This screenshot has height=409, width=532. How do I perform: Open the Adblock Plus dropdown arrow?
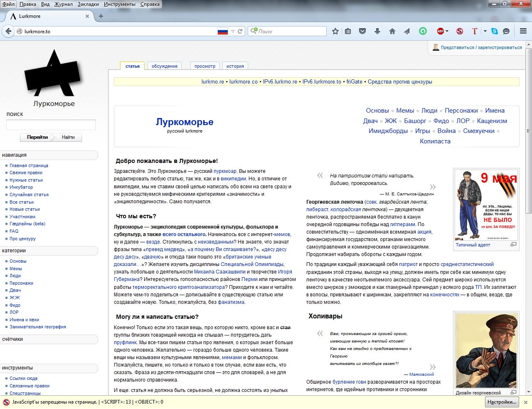click(447, 31)
